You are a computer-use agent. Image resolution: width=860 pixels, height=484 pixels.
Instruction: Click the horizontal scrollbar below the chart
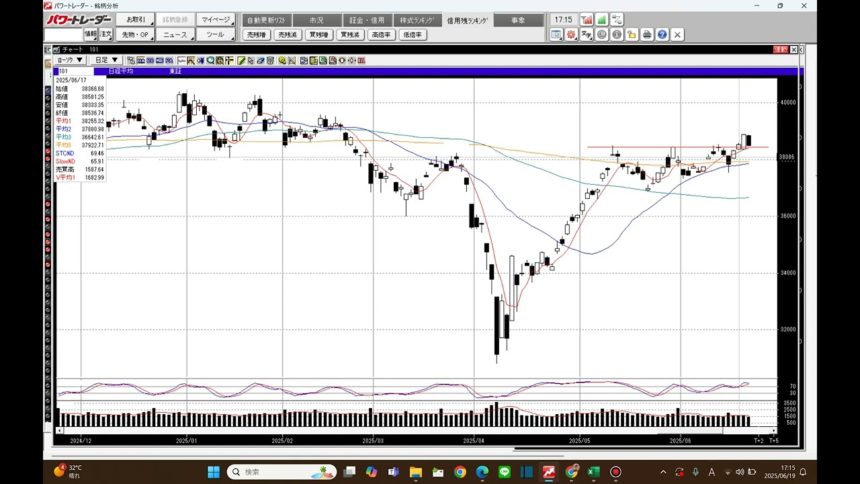tap(400, 430)
